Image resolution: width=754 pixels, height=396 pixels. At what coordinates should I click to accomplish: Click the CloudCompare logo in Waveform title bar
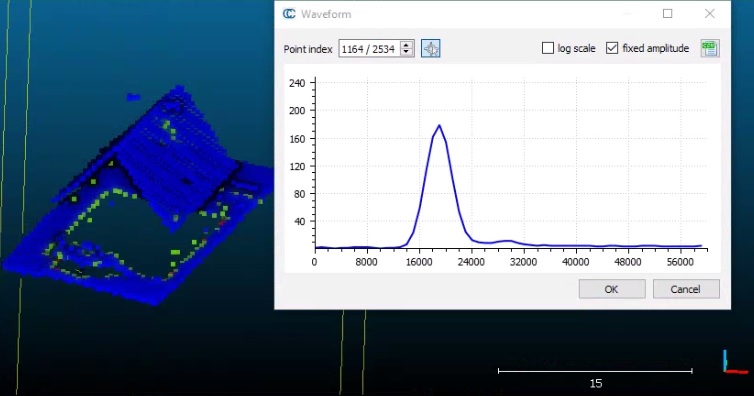(289, 14)
